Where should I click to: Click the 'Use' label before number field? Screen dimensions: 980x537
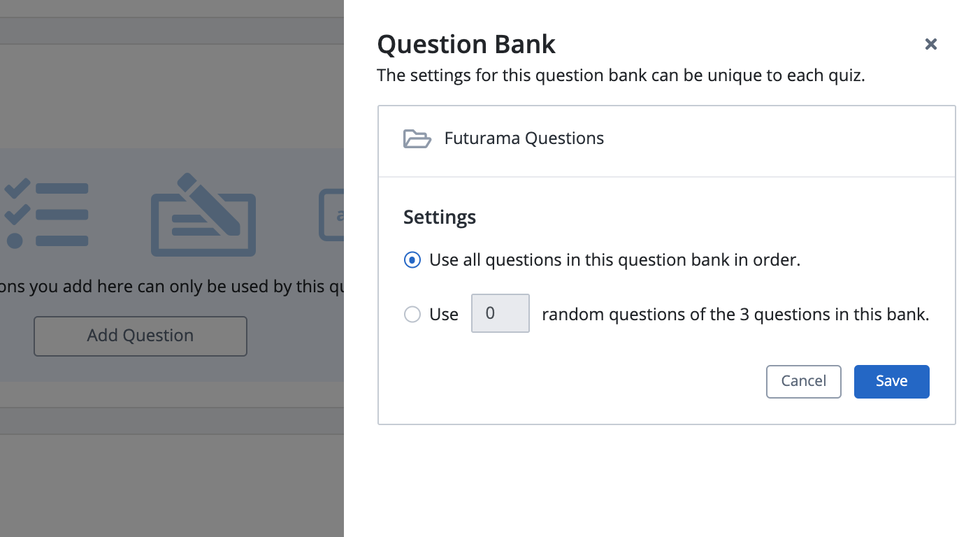[x=444, y=315]
